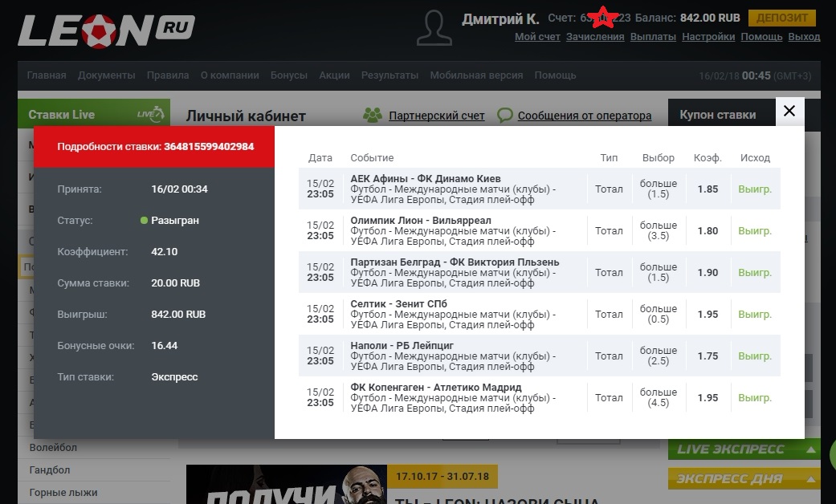
Task: Click the LEON RU logo
Action: pyautogui.click(x=106, y=31)
